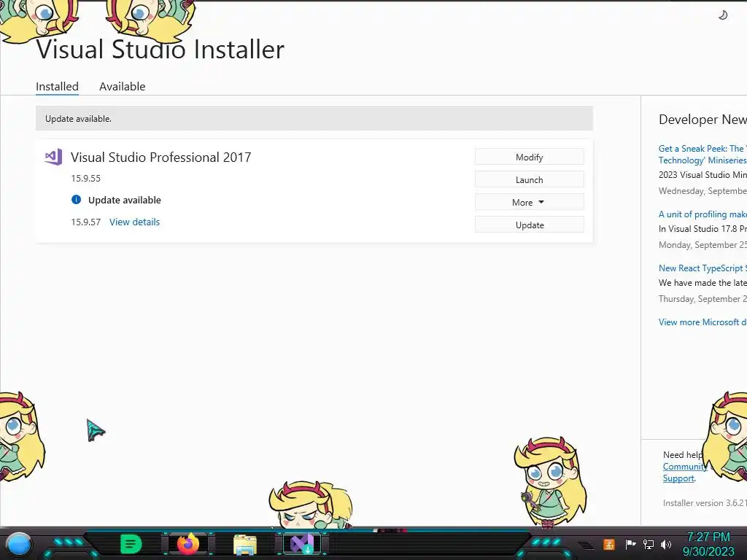Click the network tray icon
The image size is (747, 560).
pyautogui.click(x=649, y=544)
